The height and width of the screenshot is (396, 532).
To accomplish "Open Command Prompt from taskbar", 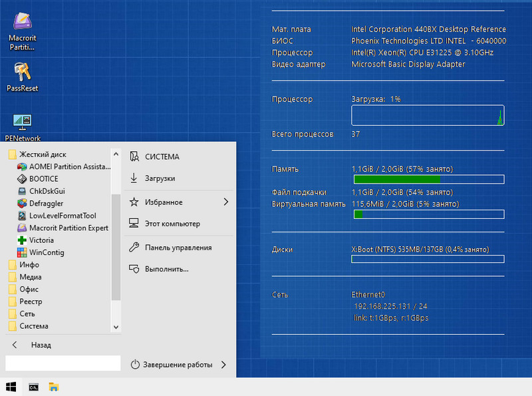I will 34,387.
